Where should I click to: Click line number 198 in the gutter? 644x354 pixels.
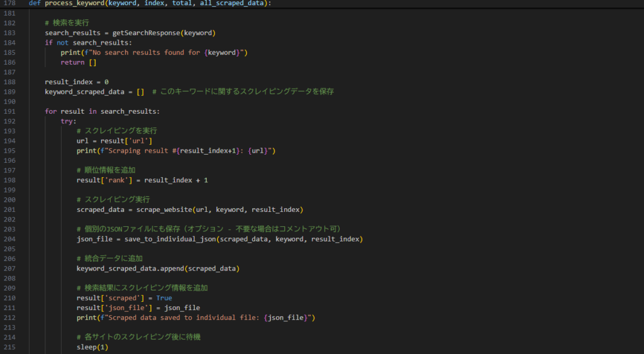[9, 180]
